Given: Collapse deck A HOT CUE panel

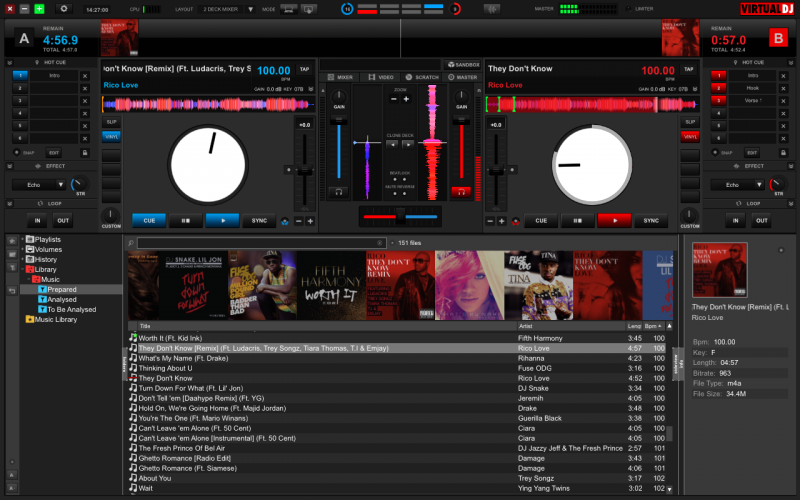Looking at the screenshot, I should pos(9,63).
